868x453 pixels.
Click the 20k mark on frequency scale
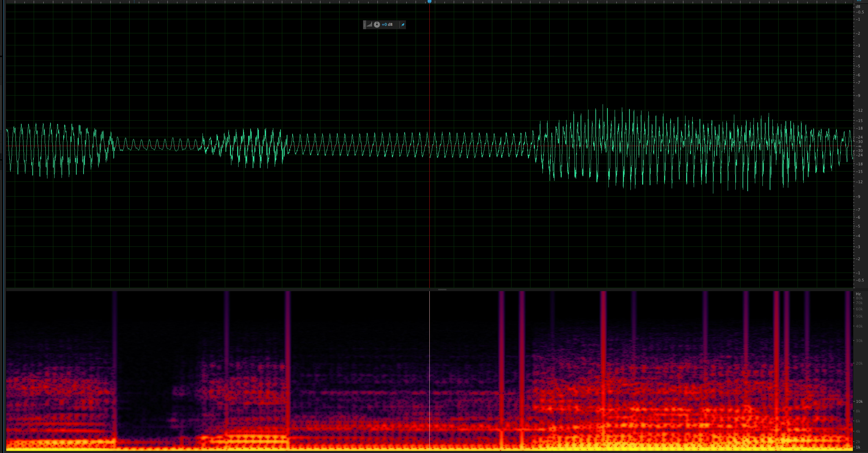859,363
